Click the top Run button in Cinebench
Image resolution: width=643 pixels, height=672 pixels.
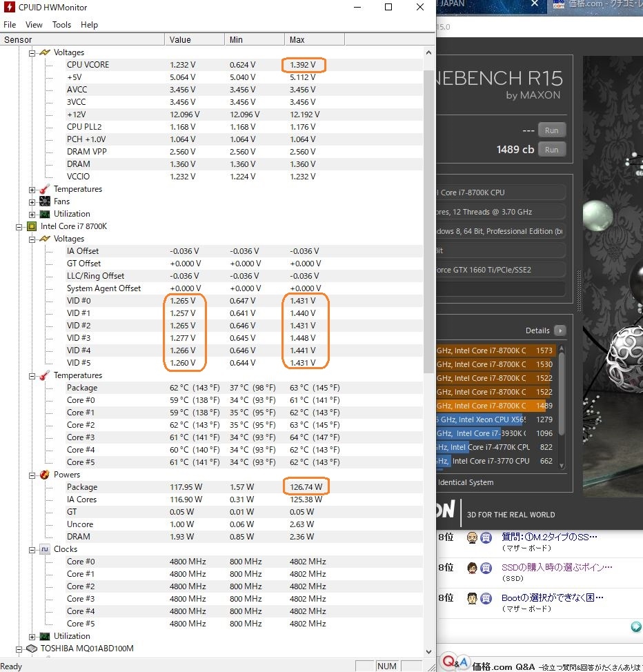552,130
